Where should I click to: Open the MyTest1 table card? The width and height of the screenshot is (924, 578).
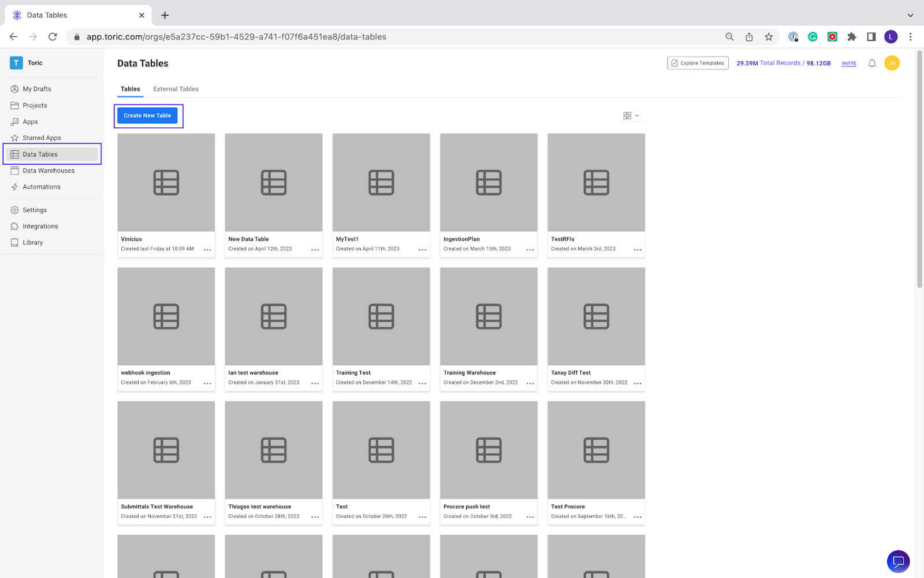pos(381,195)
